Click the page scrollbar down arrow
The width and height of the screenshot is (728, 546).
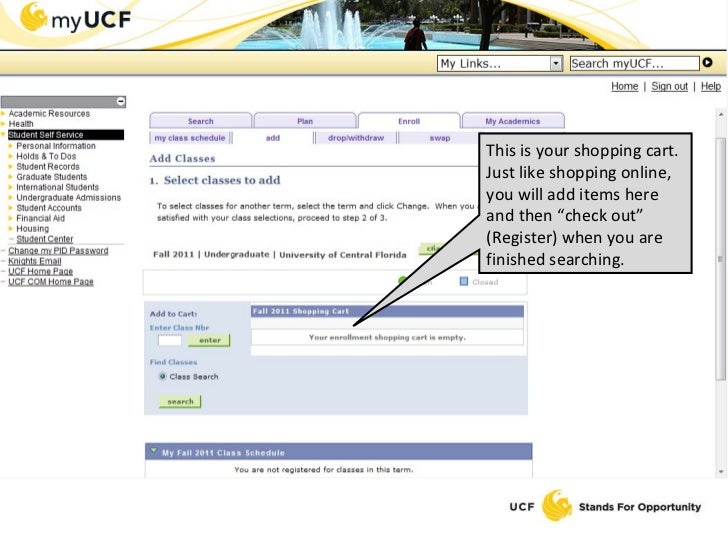tap(721, 472)
